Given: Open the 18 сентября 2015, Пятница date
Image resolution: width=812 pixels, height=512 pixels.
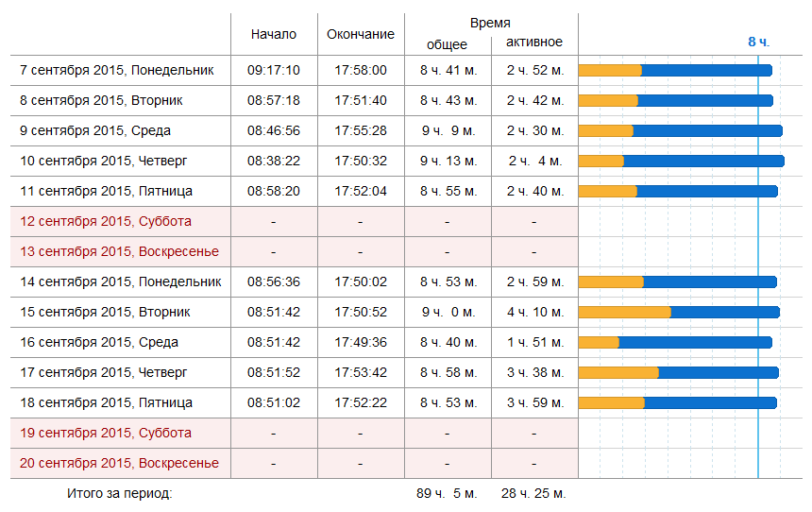Looking at the screenshot, I should pyautogui.click(x=107, y=402).
